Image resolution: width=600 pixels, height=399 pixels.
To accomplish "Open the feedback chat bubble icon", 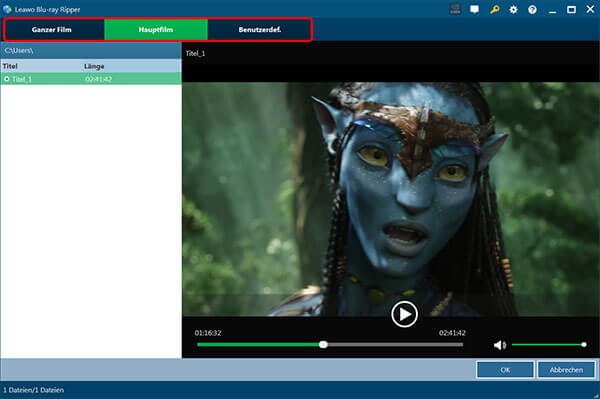I will pos(474,9).
